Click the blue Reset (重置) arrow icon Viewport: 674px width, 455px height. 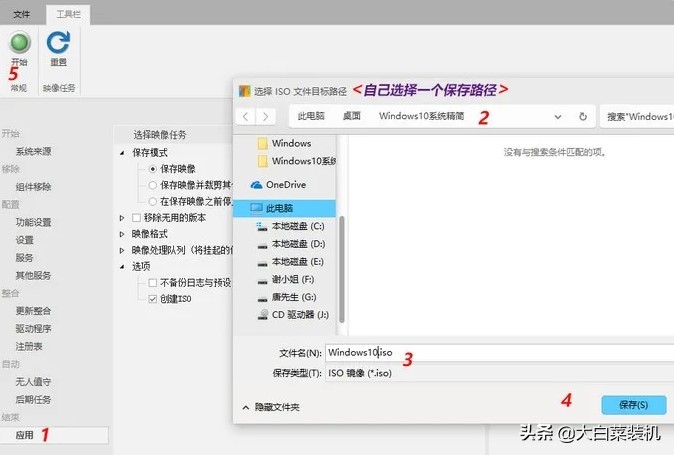click(58, 43)
